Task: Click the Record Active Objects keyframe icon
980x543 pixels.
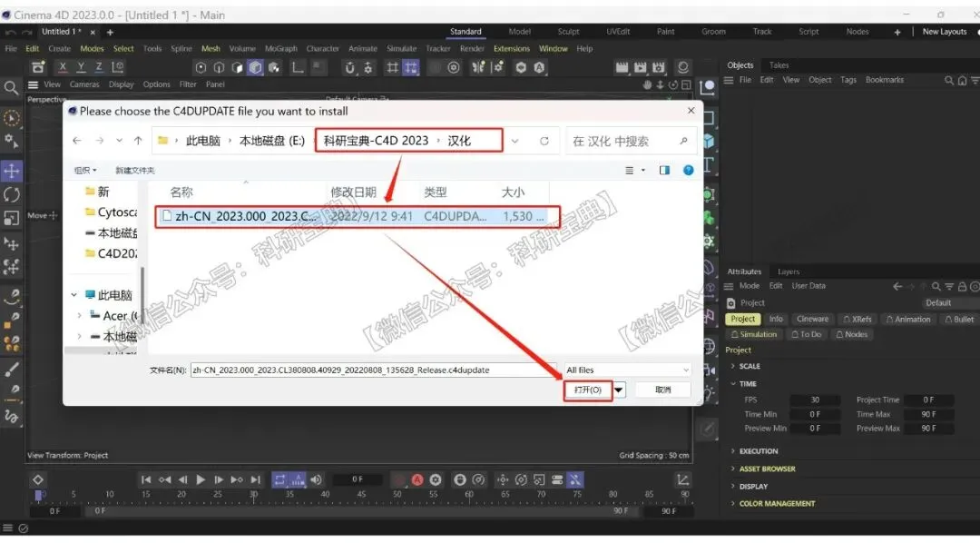Action: [x=398, y=479]
